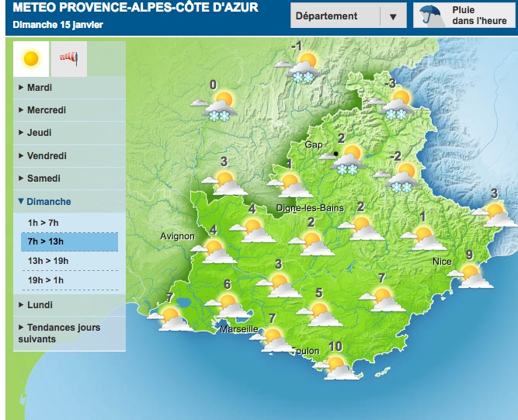The image size is (518, 420).
Task: Click the cloudy sun icon showing 10
Action: pos(336,368)
